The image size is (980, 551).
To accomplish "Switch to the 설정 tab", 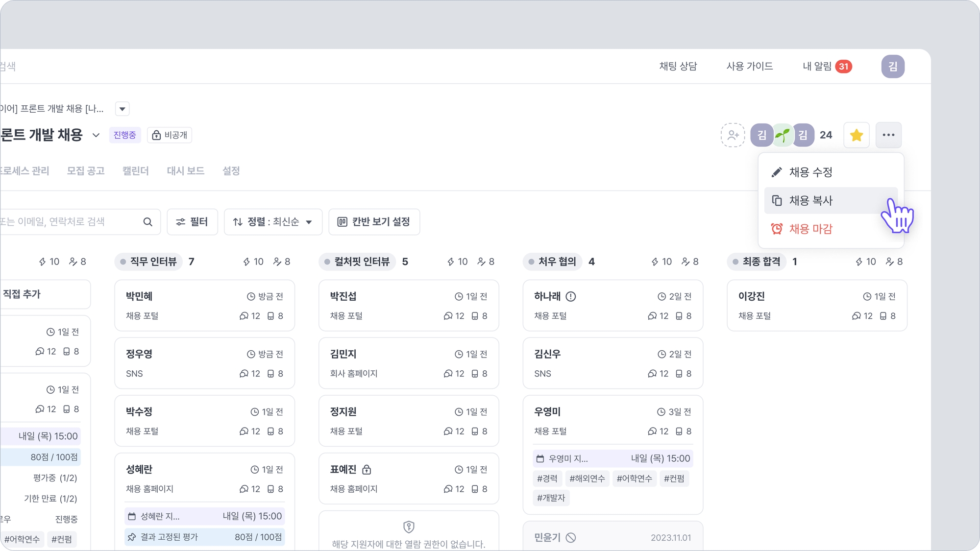I will [x=231, y=171].
